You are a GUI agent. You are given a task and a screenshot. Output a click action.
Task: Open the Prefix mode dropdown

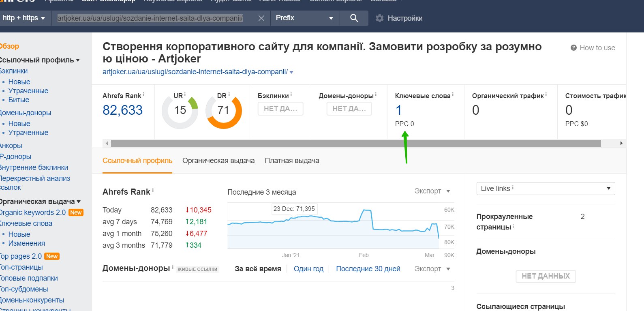(x=304, y=18)
